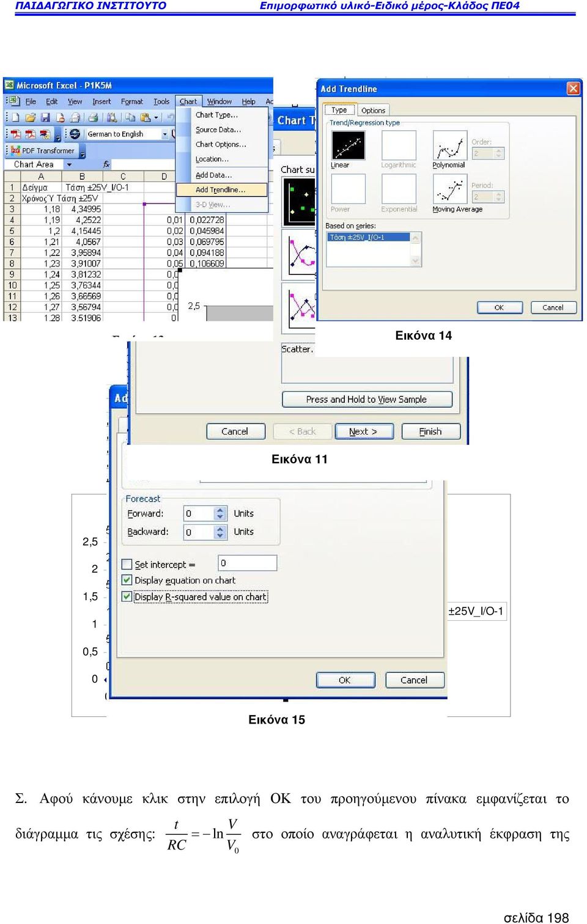The width and height of the screenshot is (587, 924).
Task: Open the View menu
Action: 75,101
